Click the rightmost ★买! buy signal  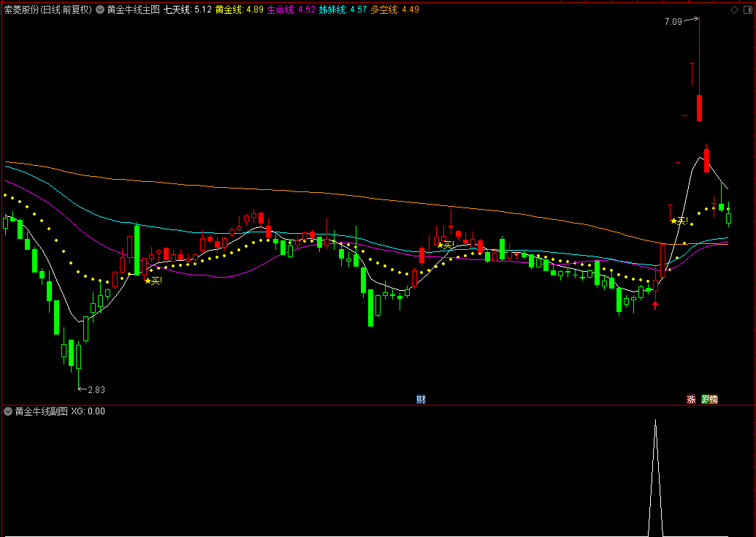[679, 221]
